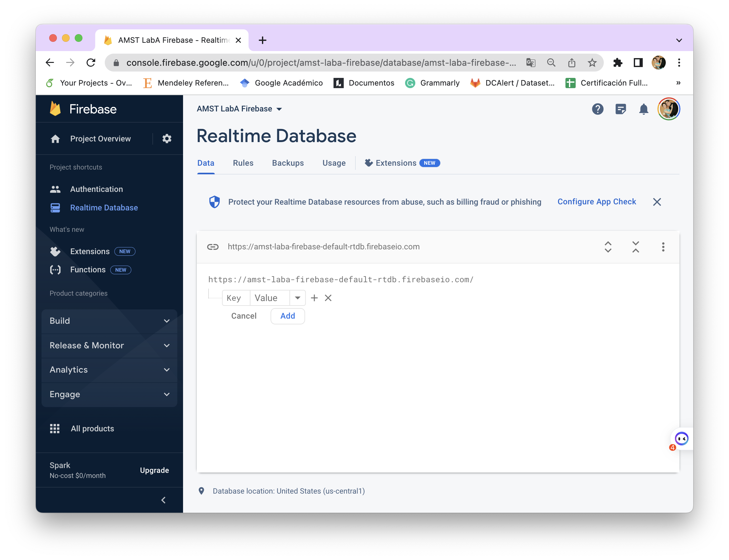Select value type from dropdown
The width and height of the screenshot is (729, 560).
click(x=297, y=297)
